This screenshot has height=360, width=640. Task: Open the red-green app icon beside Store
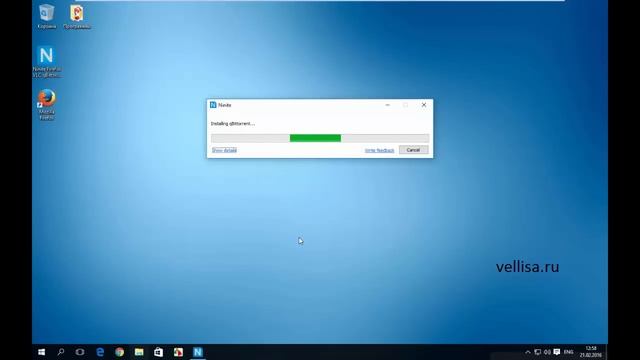(178, 352)
